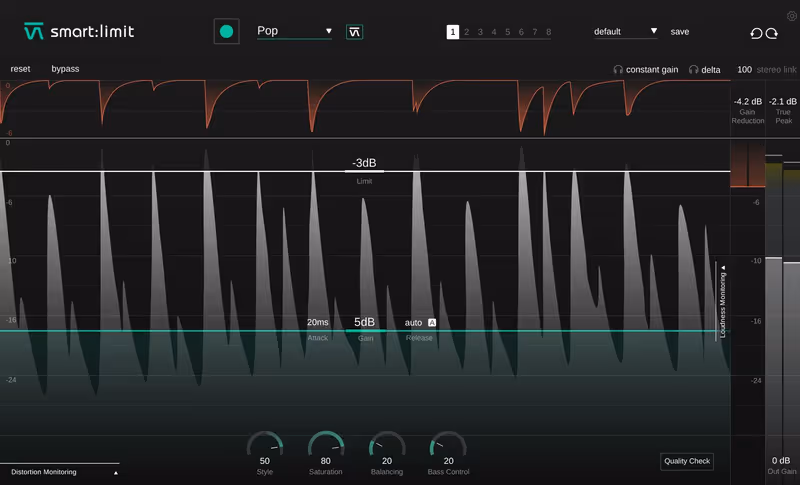Click headphones icon beside constant gain

[618, 69]
